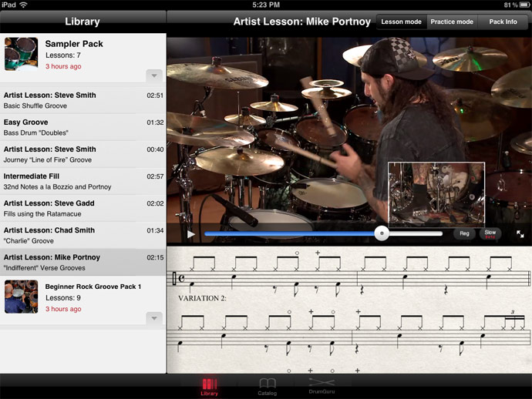This screenshot has height=399, width=532.
Task: Tap the foot-pedal inset video
Action: [x=436, y=195]
